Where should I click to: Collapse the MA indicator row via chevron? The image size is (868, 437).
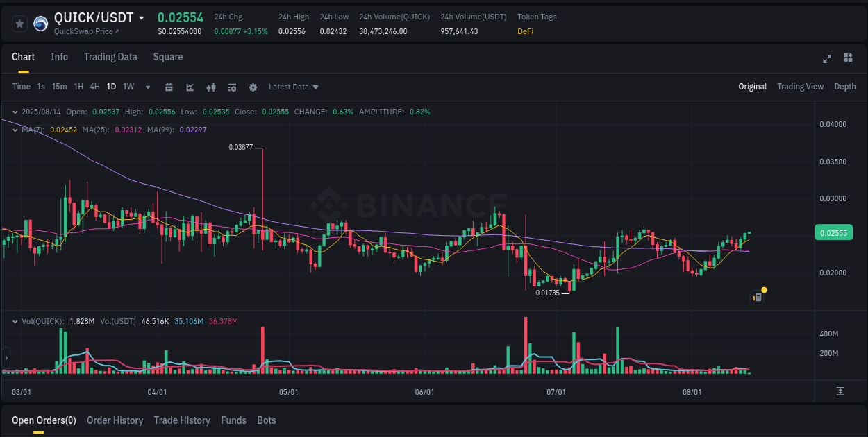[15, 130]
